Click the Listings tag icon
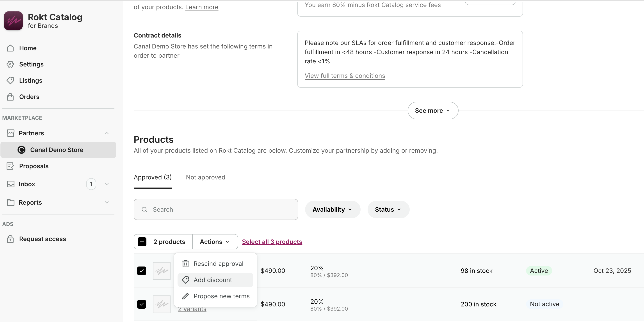This screenshot has height=322, width=644. click(10, 80)
